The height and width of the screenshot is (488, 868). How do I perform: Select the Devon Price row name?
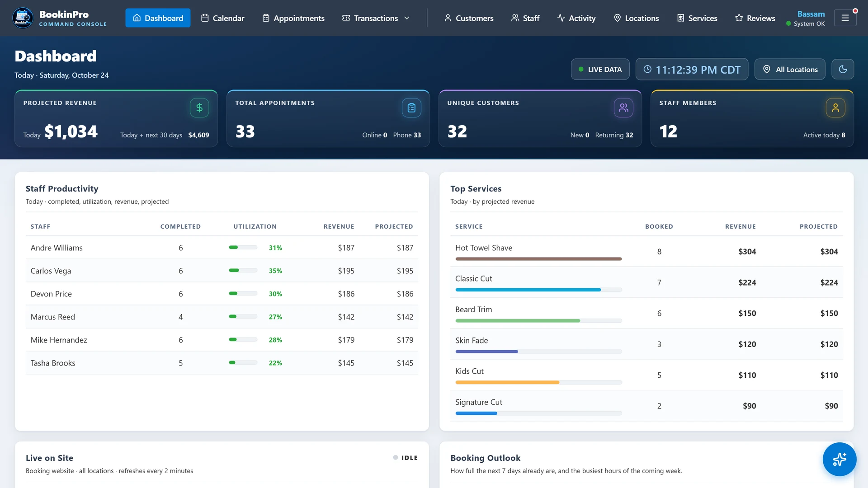pos(51,294)
